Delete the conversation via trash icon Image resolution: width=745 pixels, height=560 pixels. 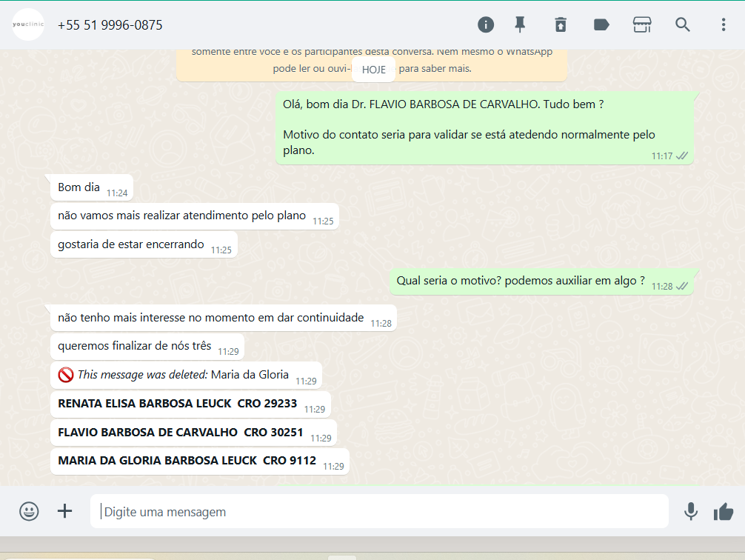[561, 24]
